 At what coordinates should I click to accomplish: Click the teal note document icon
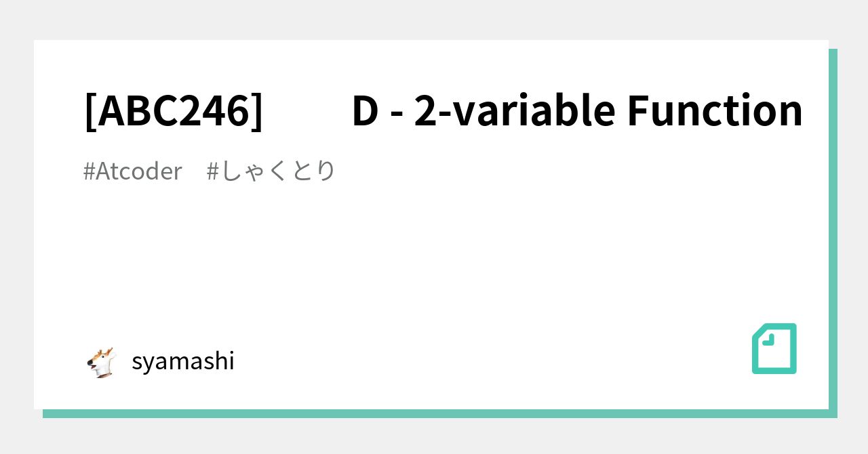774,349
